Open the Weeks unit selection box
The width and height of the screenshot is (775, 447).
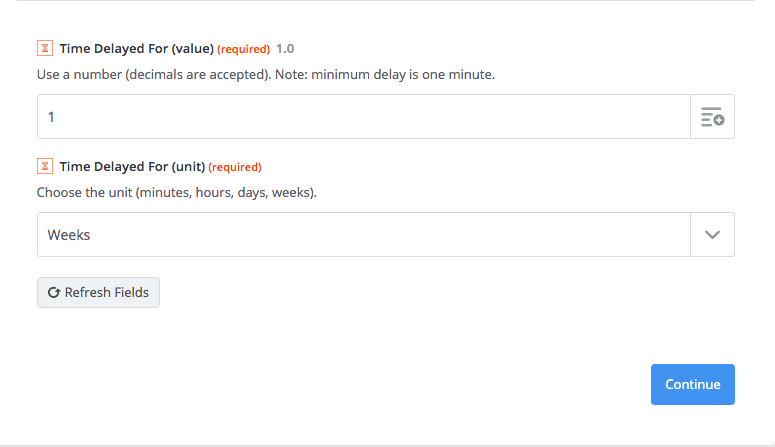pos(364,235)
